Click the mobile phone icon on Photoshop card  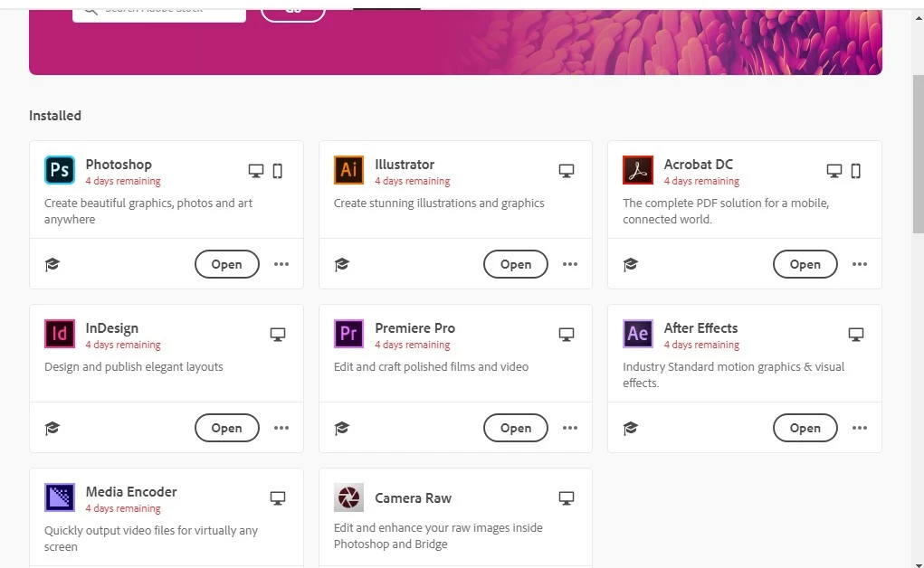(x=278, y=171)
